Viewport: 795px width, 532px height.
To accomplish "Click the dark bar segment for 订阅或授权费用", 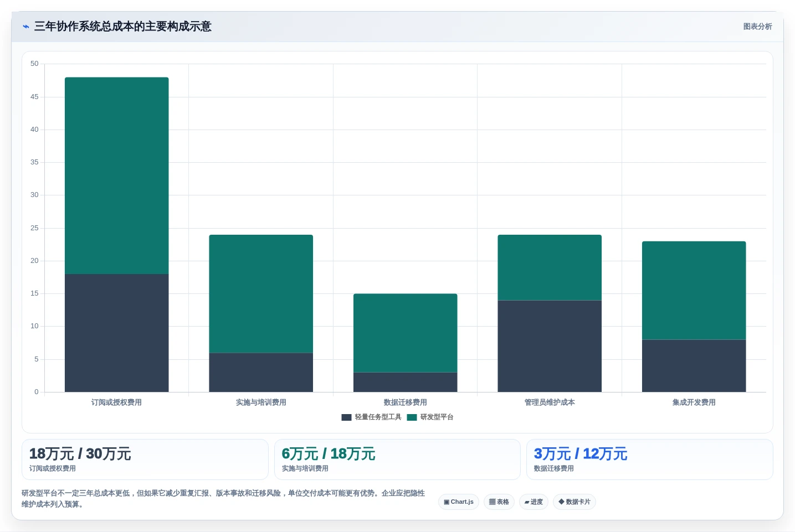I will 117,333.
